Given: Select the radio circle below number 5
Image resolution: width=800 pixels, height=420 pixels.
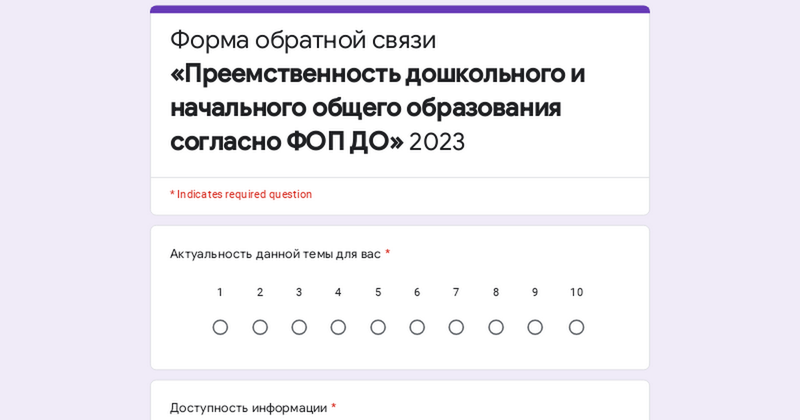Looking at the screenshot, I should 378,327.
